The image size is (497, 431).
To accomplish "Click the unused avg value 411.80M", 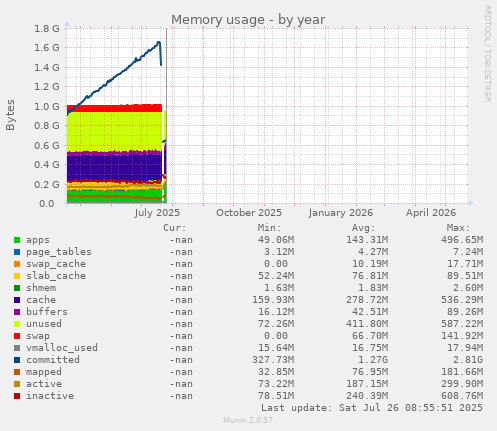I will [x=367, y=324].
